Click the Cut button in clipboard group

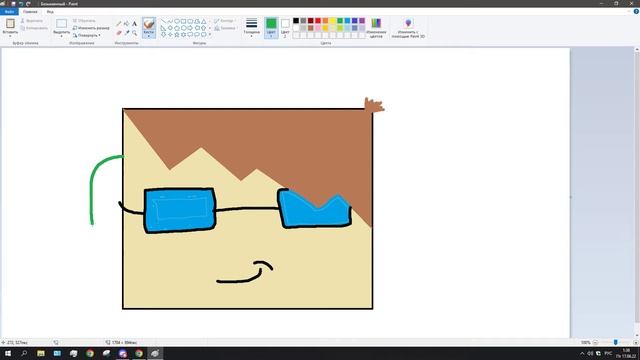tap(32, 20)
